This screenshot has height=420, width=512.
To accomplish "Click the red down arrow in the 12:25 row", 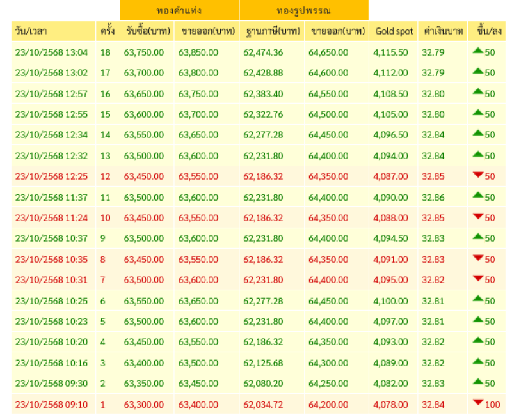I will [x=477, y=176].
